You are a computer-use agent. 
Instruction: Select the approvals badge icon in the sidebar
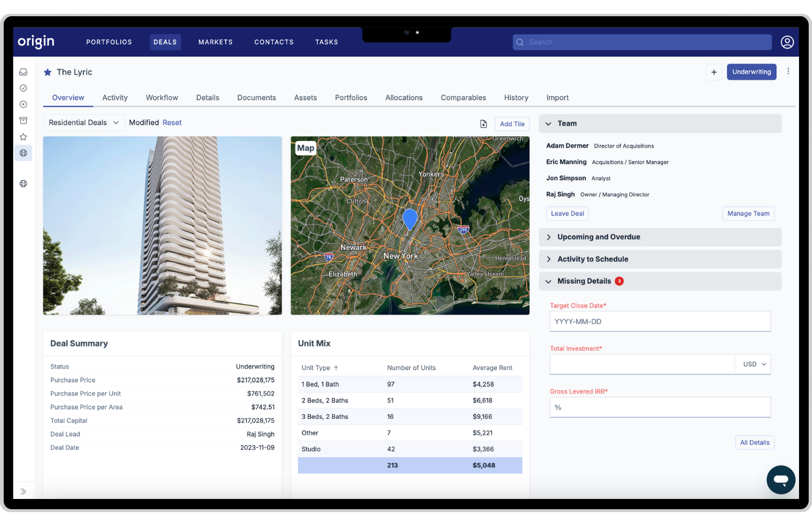pos(23,88)
